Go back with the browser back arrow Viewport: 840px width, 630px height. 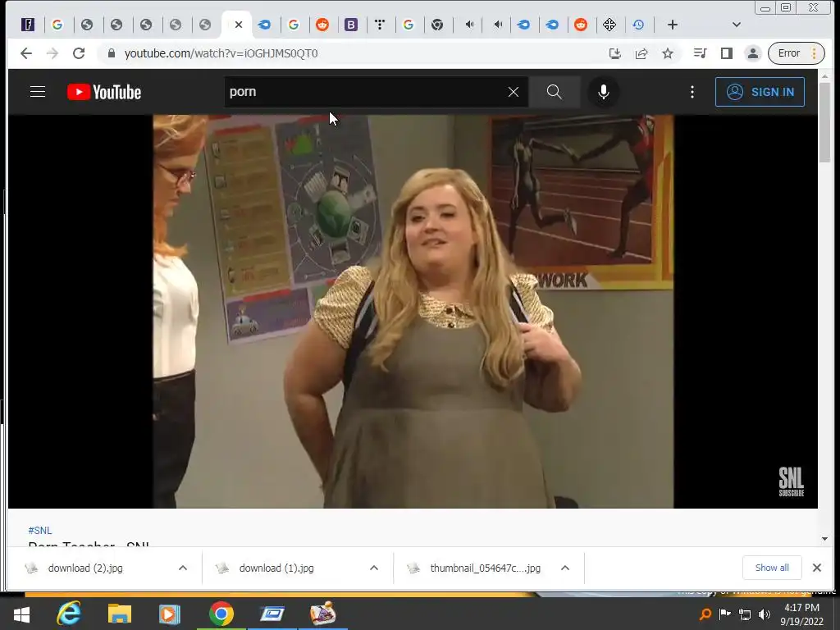25,53
